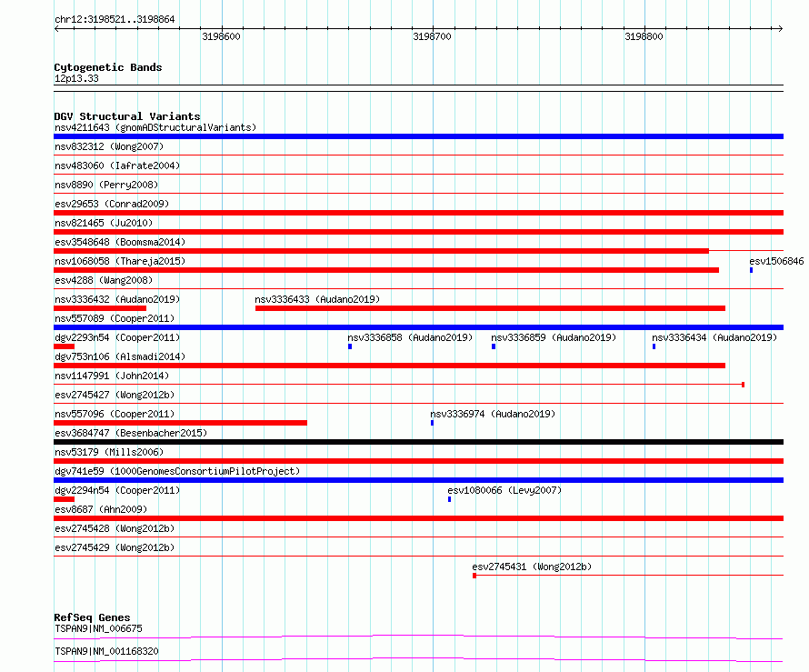The width and height of the screenshot is (809, 672).
Task: Select the blue nsv4211643 gnomAD bar
Action: 418,136
